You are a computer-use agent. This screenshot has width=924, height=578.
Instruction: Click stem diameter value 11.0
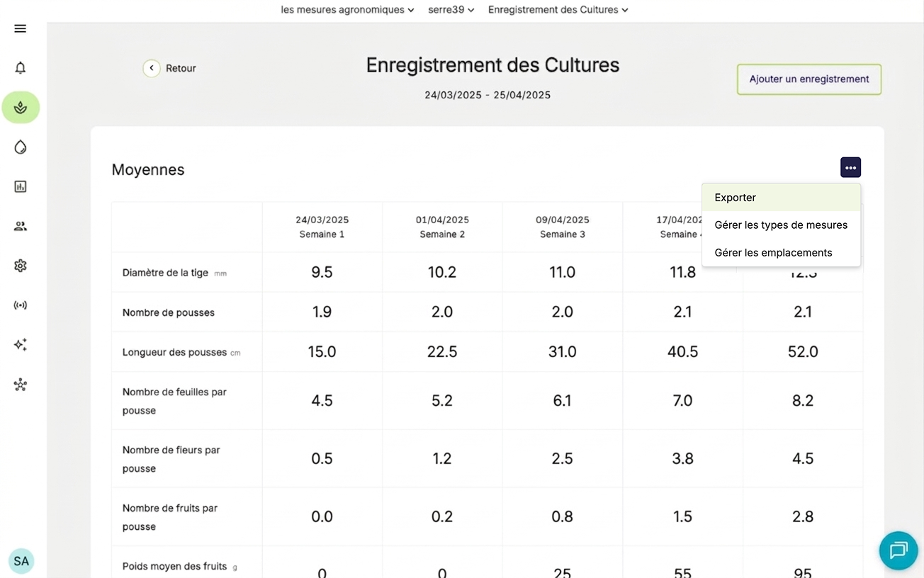pos(563,273)
